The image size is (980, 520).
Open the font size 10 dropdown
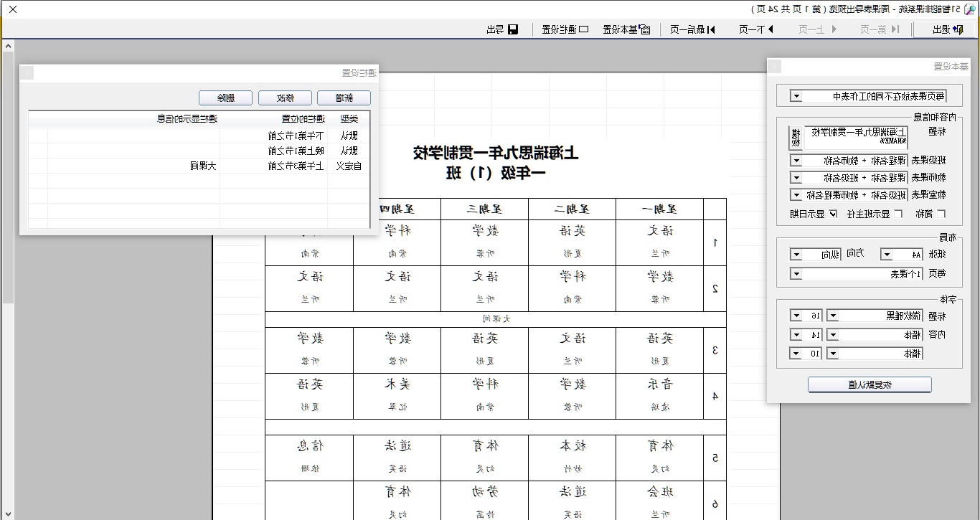click(x=796, y=354)
